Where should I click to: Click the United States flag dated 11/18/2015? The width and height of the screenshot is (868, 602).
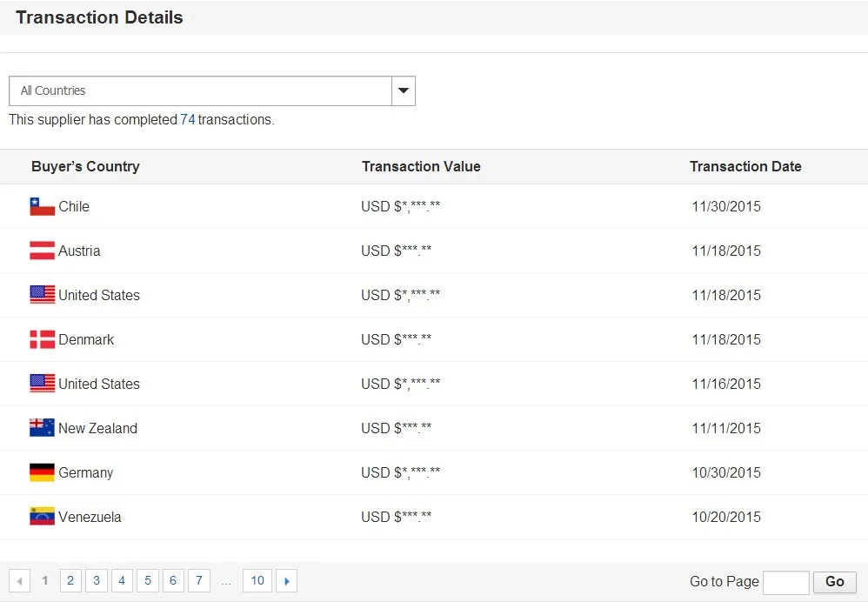point(42,295)
